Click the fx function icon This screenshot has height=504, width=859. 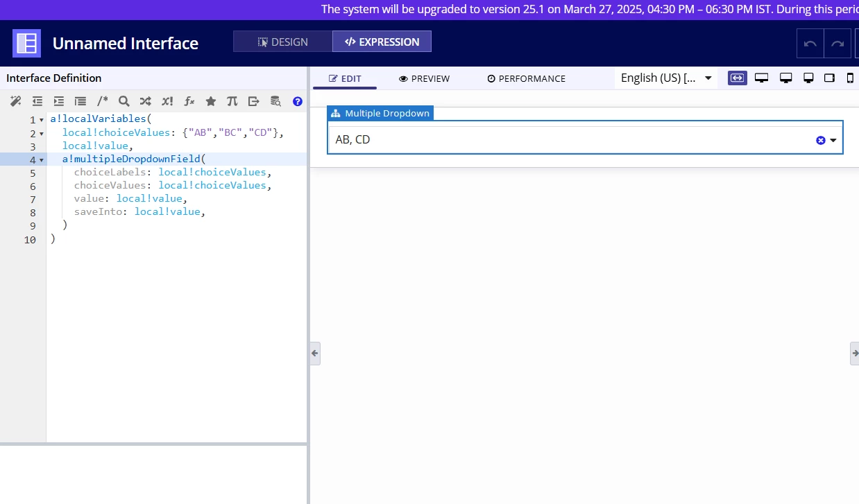click(x=189, y=101)
